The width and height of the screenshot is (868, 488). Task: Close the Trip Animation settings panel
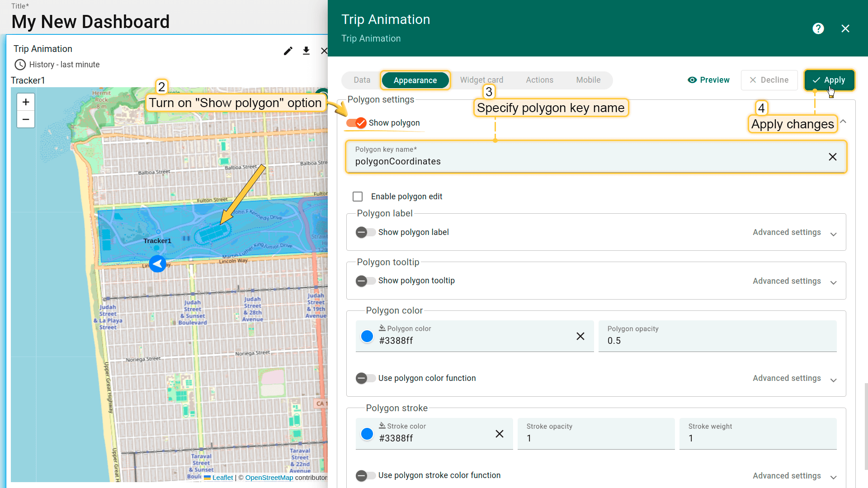(x=845, y=28)
